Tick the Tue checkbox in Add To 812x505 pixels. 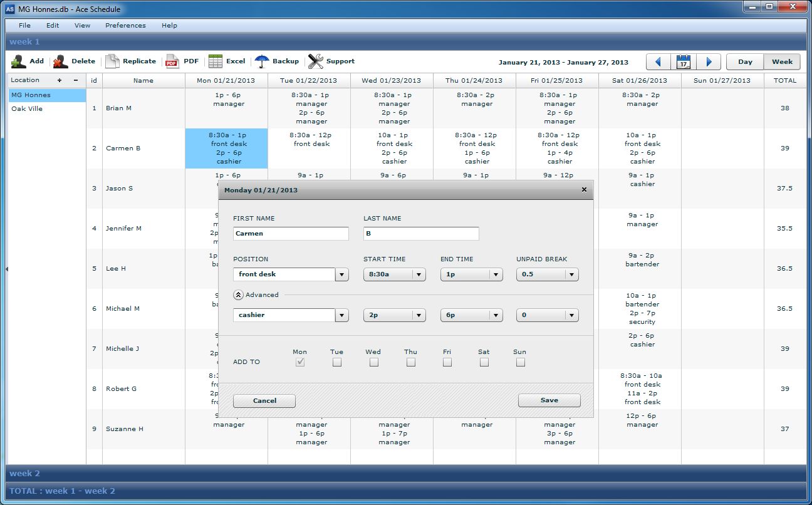pyautogui.click(x=337, y=362)
